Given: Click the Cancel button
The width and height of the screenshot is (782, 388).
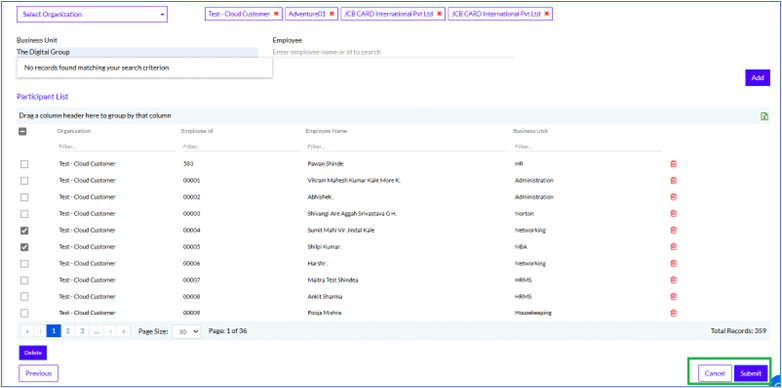Looking at the screenshot, I should tap(715, 373).
